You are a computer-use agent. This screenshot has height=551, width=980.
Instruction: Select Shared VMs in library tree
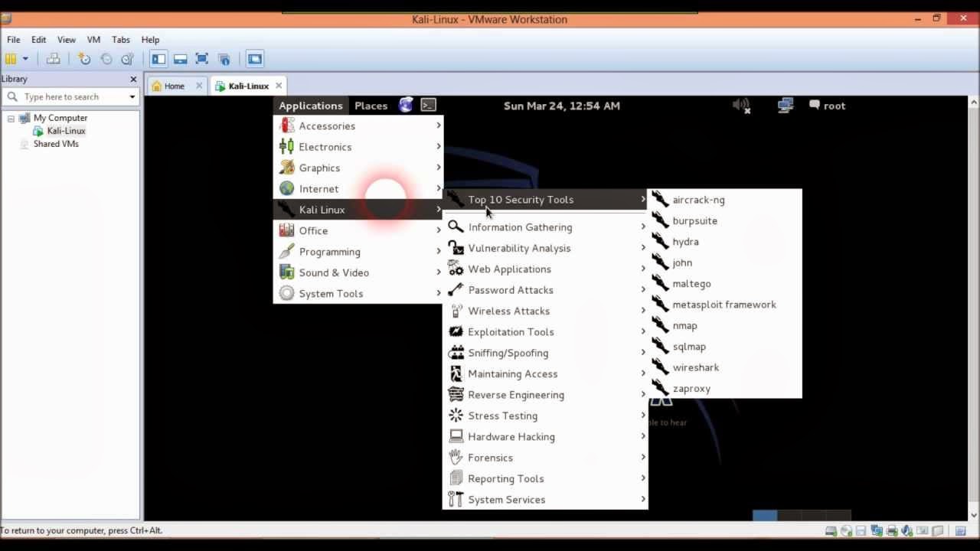click(x=56, y=144)
